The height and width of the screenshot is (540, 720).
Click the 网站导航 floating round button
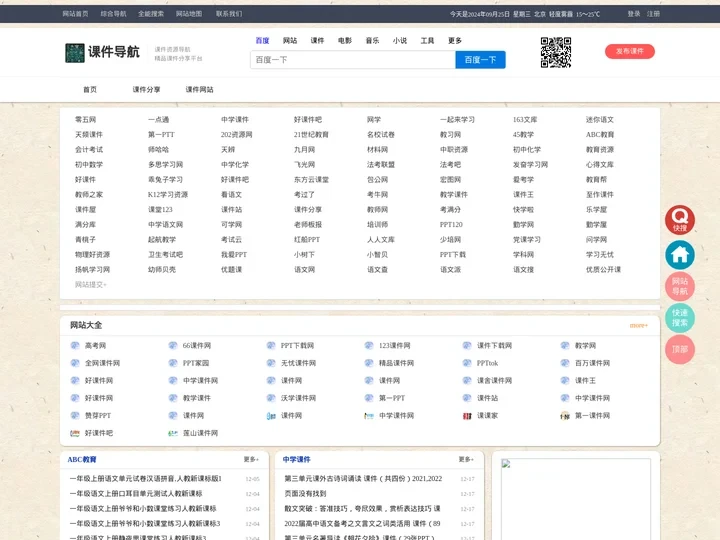coord(680,286)
